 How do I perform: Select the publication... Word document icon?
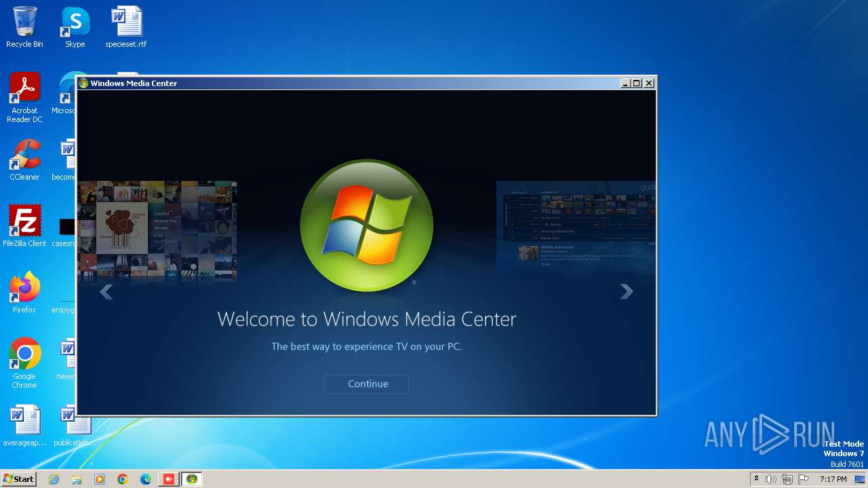(75, 426)
